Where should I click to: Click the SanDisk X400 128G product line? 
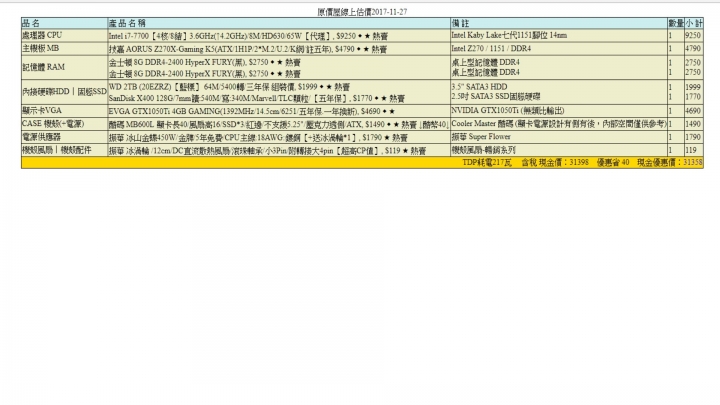coord(256,98)
